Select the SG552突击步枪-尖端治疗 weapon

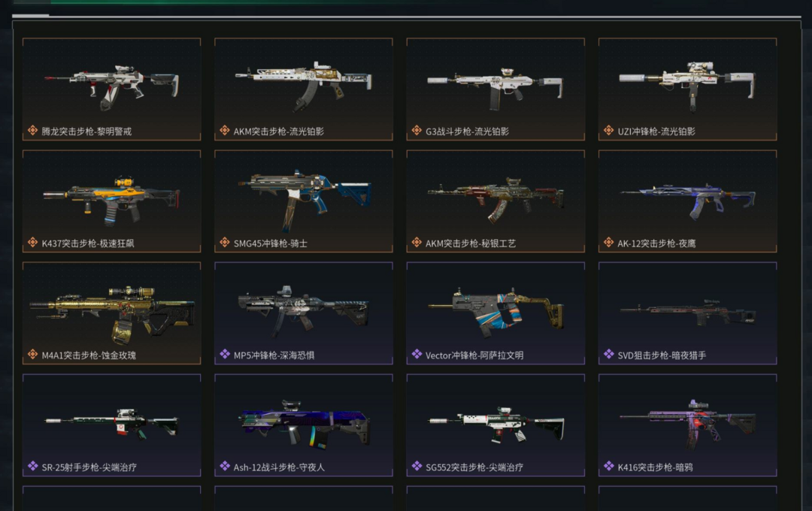(x=495, y=425)
